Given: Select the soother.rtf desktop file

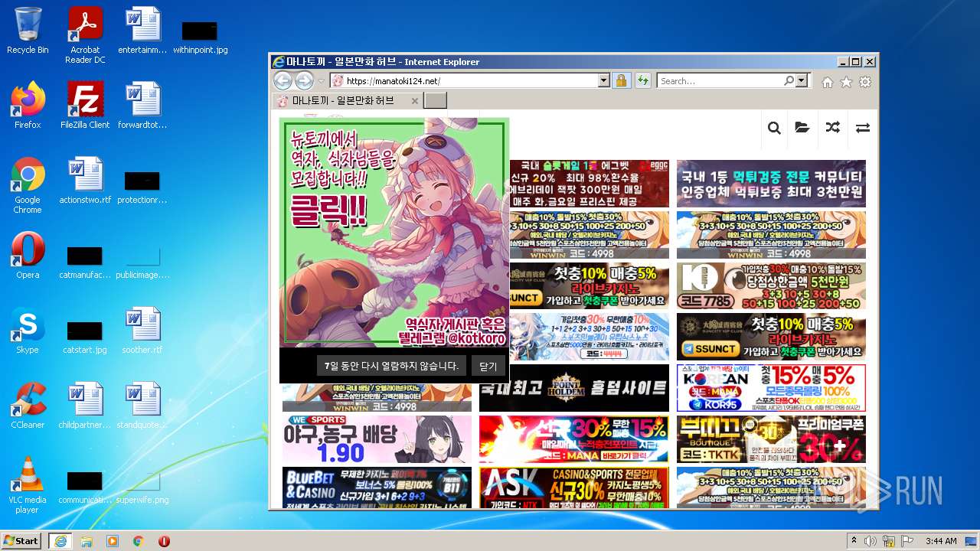Looking at the screenshot, I should 142,331.
